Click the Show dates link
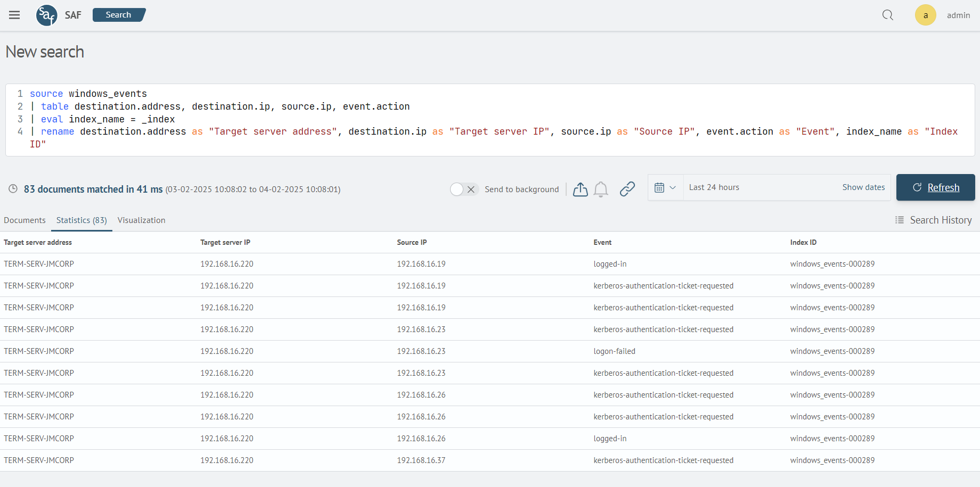980x487 pixels. coord(863,187)
